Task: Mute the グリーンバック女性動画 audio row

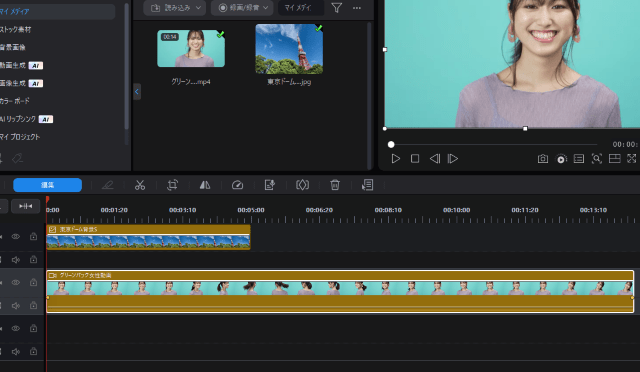Action: [x=16, y=305]
